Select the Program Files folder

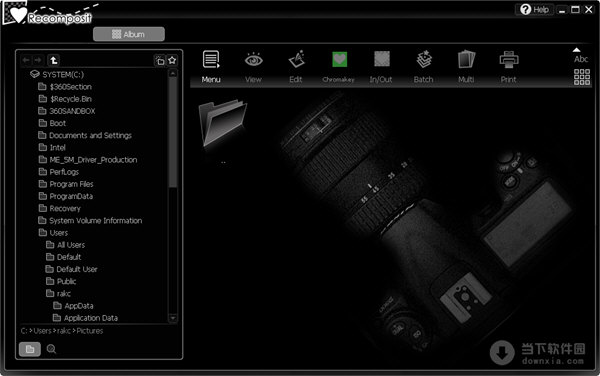coord(66,184)
